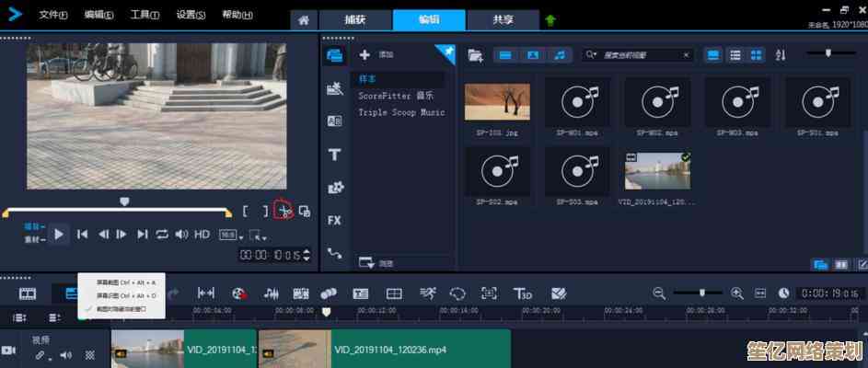Image resolution: width=868 pixels, height=368 pixels.
Task: Switch to storyboard view filmstrip icon
Action: [28, 293]
